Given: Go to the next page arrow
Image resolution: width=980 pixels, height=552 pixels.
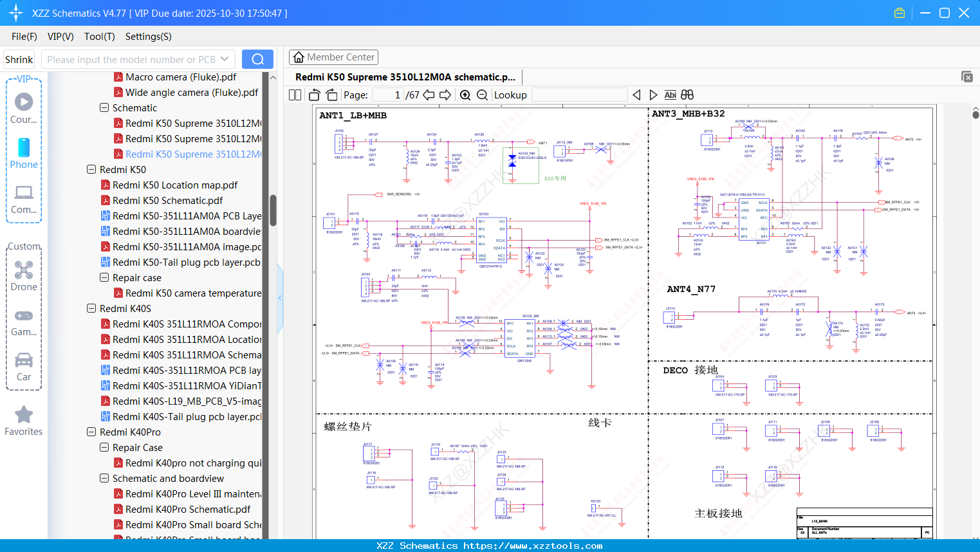Looking at the screenshot, I should 445,95.
